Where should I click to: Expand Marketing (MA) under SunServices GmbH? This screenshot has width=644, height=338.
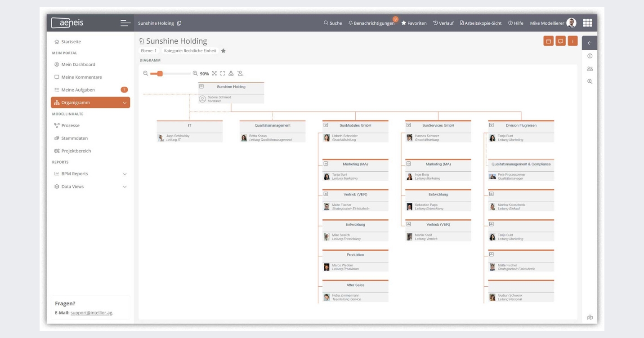coord(409,164)
